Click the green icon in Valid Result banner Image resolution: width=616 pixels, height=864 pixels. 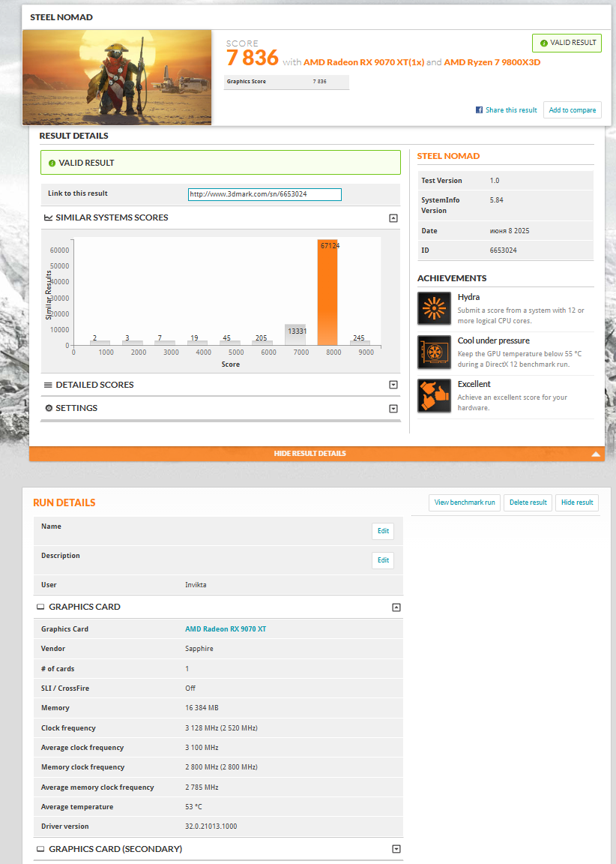pos(52,163)
